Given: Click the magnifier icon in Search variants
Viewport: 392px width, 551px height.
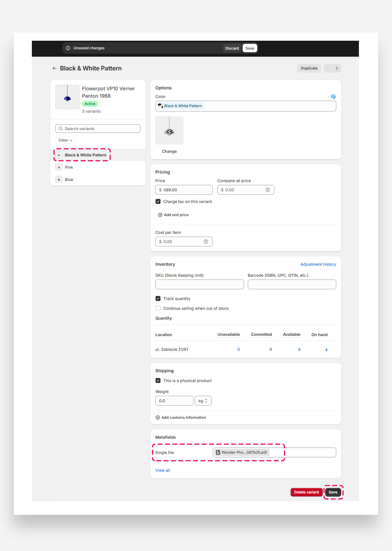Looking at the screenshot, I should 61,129.
